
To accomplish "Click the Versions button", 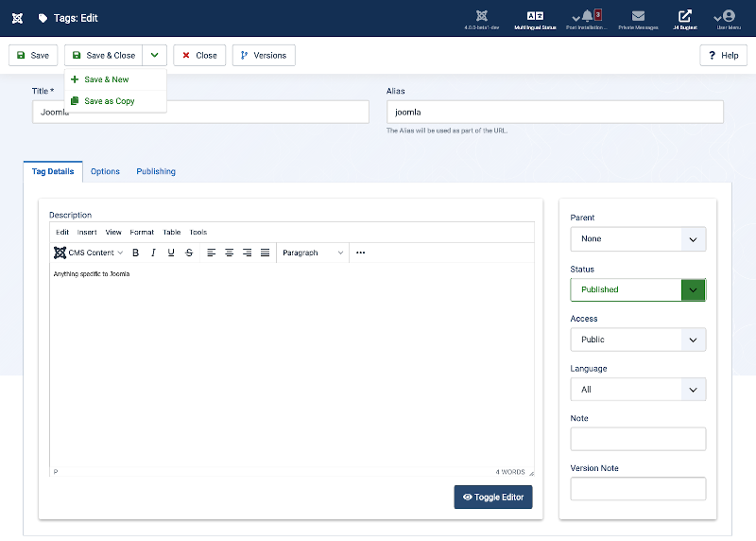I will (x=264, y=56).
